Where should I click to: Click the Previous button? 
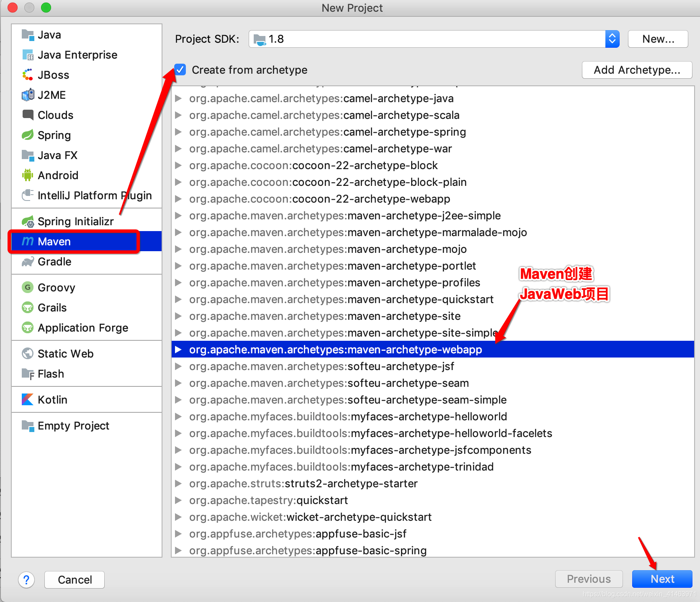point(589,579)
